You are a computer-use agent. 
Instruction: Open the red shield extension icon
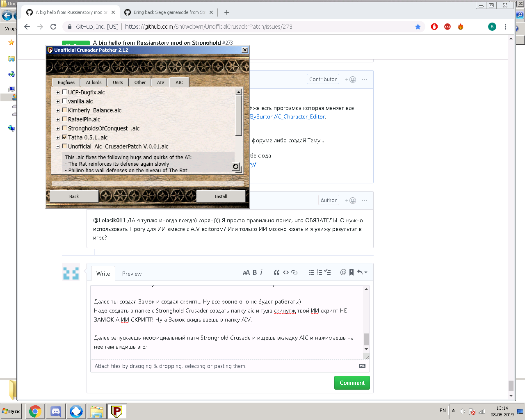click(434, 27)
